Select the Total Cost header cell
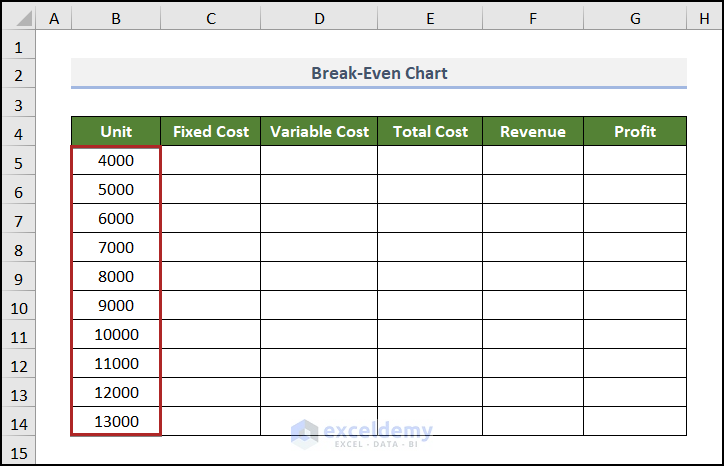 pyautogui.click(x=430, y=132)
